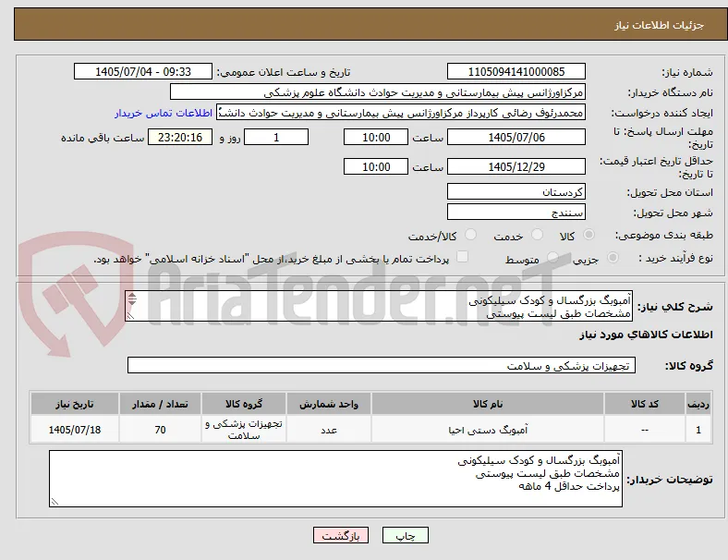This screenshot has width=728, height=560.
Task: Click the price validity time field 10:00
Action: click(376, 166)
